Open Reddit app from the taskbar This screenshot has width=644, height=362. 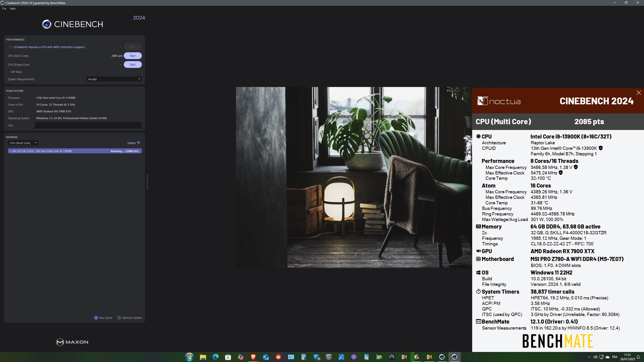click(x=278, y=357)
